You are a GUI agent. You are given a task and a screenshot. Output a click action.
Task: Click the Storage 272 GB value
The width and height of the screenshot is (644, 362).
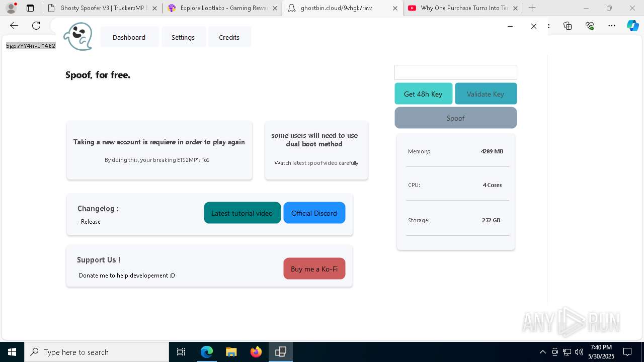pos(491,220)
